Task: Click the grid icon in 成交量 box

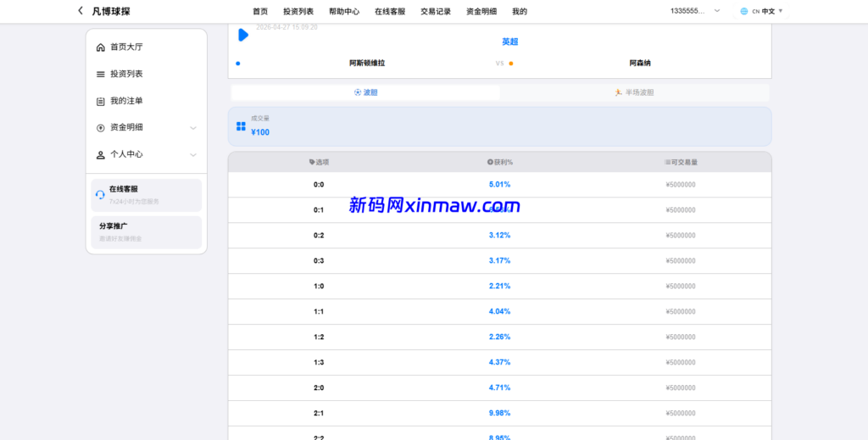Action: pyautogui.click(x=241, y=126)
